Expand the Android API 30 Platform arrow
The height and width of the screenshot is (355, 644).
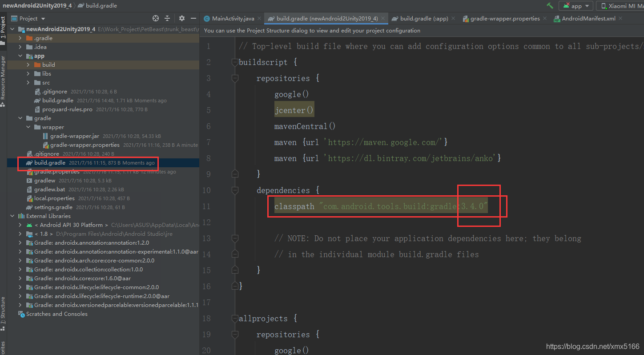[20, 225]
